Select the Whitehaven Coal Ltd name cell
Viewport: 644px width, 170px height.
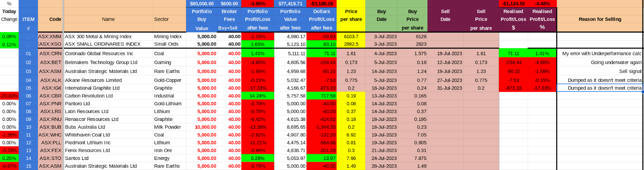click(108, 135)
